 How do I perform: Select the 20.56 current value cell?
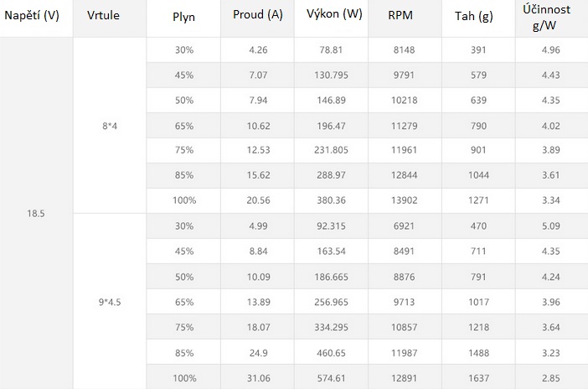[x=258, y=202]
